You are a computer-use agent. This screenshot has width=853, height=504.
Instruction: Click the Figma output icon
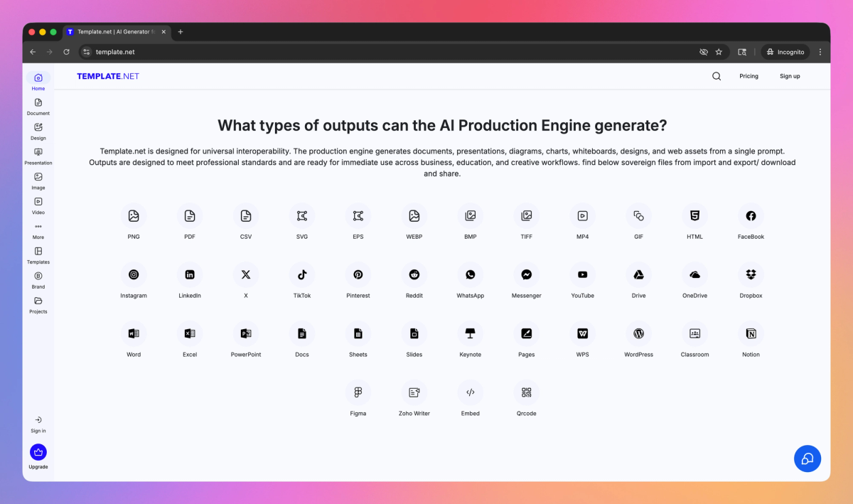tap(358, 392)
